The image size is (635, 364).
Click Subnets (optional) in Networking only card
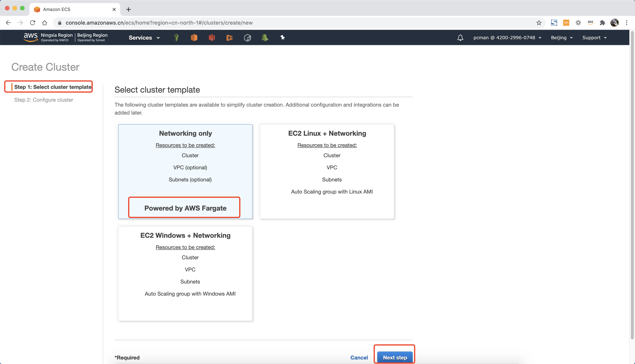tap(190, 180)
